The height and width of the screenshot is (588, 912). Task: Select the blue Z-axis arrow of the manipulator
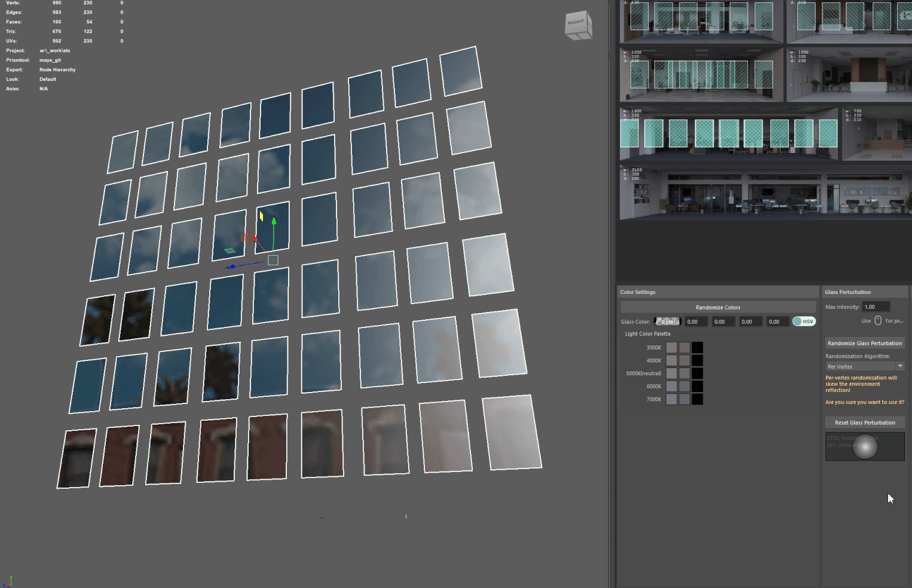point(231,267)
